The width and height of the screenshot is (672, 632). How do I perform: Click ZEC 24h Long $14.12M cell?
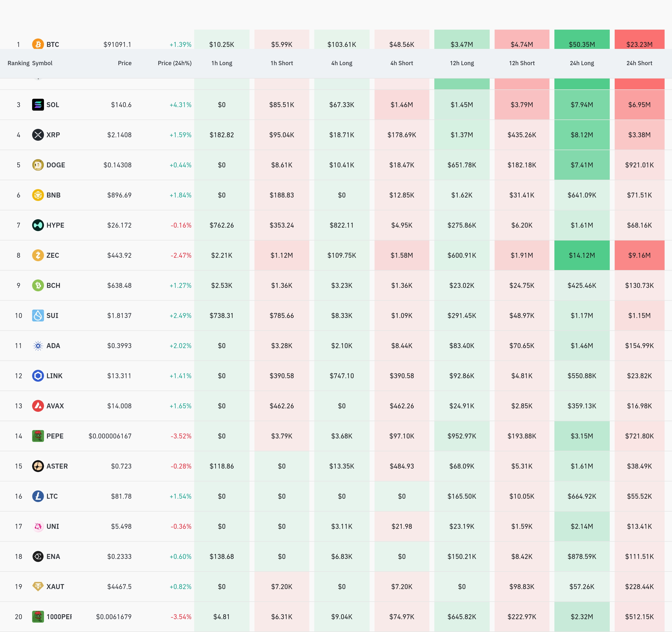click(x=582, y=255)
